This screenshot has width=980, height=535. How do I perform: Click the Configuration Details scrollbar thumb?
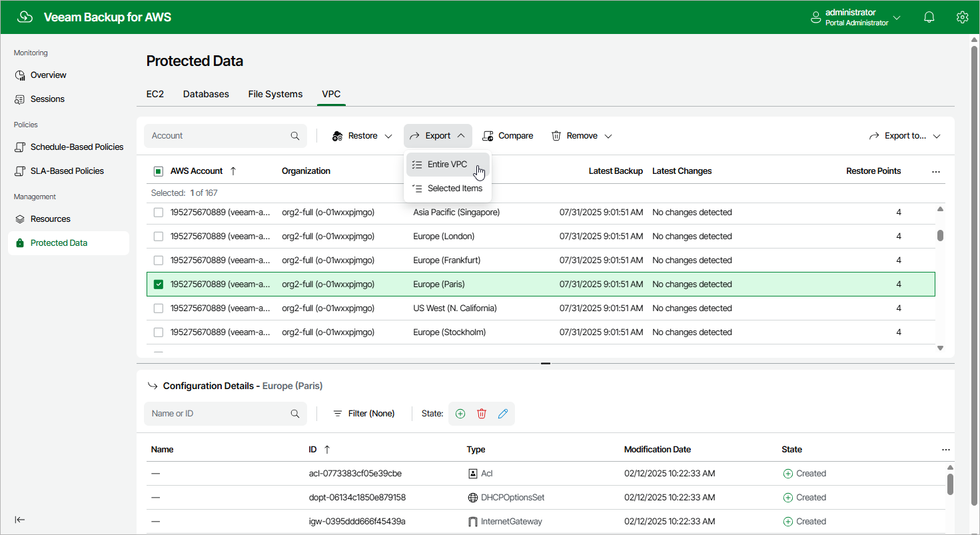pos(950,484)
